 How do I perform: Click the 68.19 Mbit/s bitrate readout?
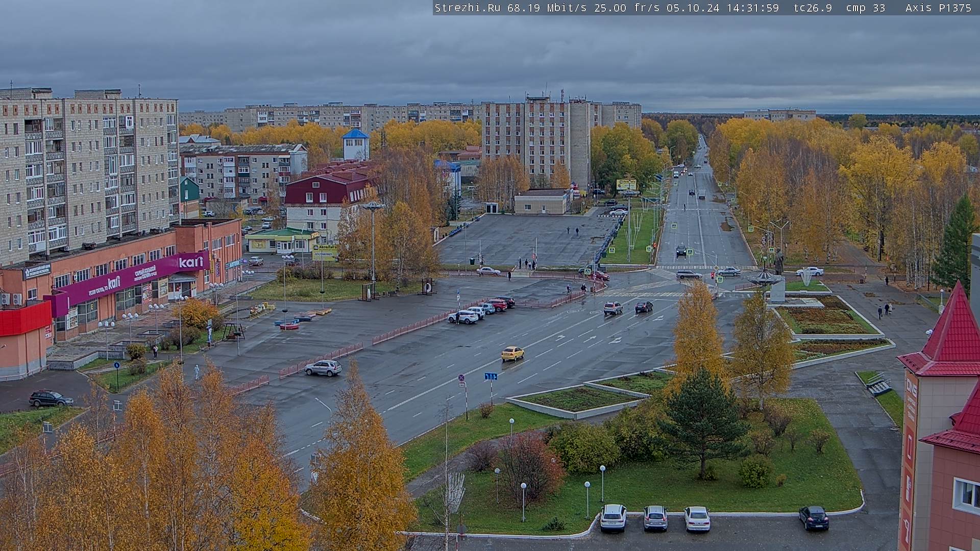(547, 8)
